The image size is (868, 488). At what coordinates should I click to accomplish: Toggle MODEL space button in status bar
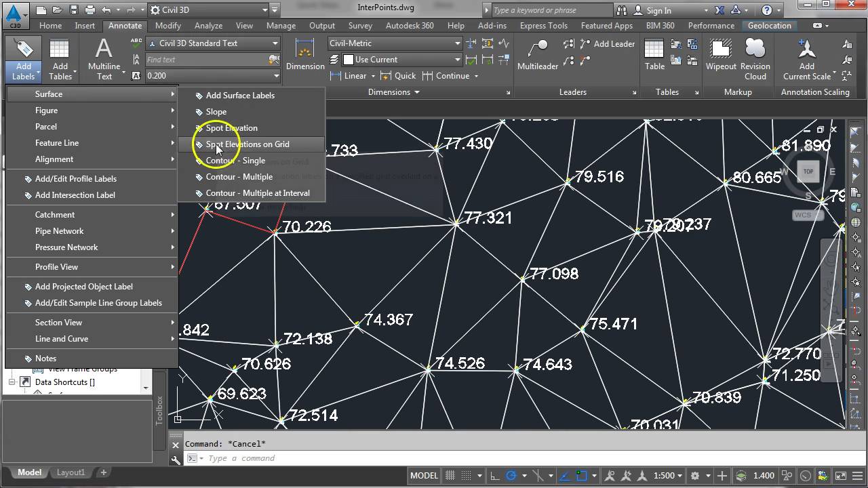pyautogui.click(x=424, y=475)
